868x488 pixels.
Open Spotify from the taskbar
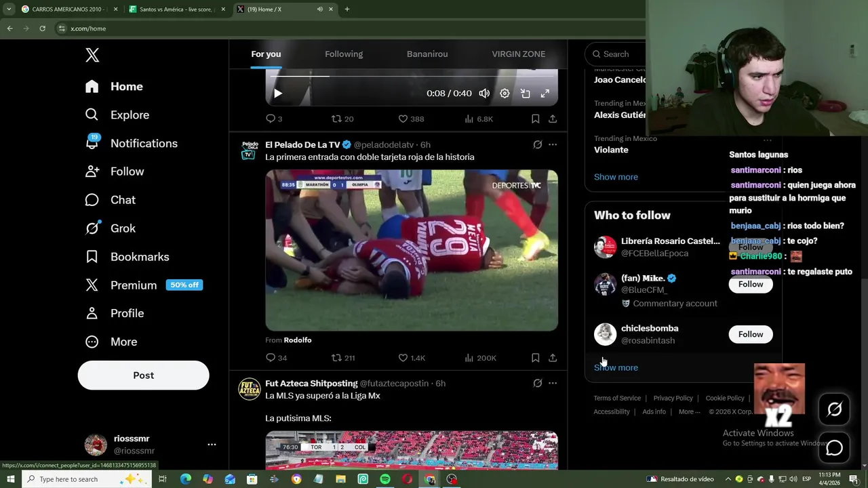pyautogui.click(x=384, y=479)
